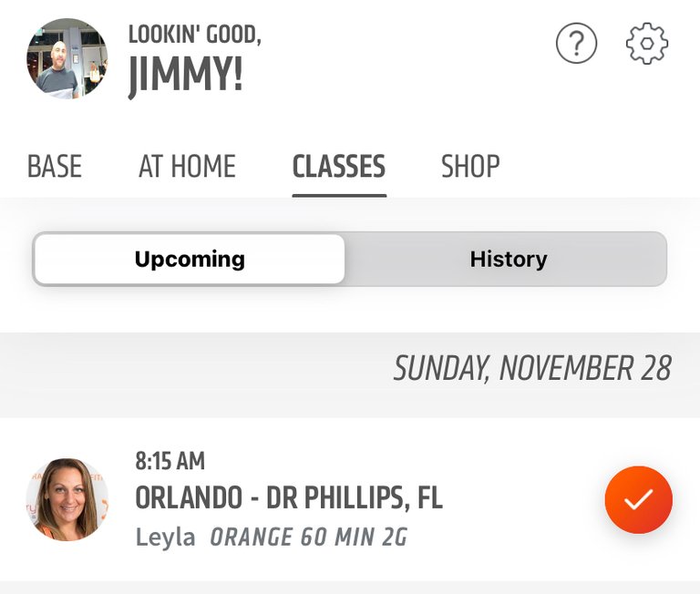Viewport: 700px width, 594px height.
Task: Tap the 8:15 AM class time
Action: click(170, 461)
